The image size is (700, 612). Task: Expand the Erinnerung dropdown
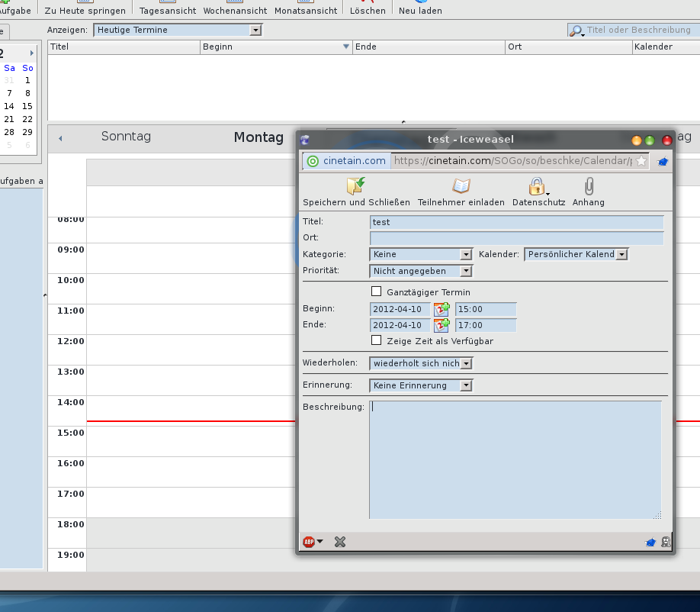point(422,385)
